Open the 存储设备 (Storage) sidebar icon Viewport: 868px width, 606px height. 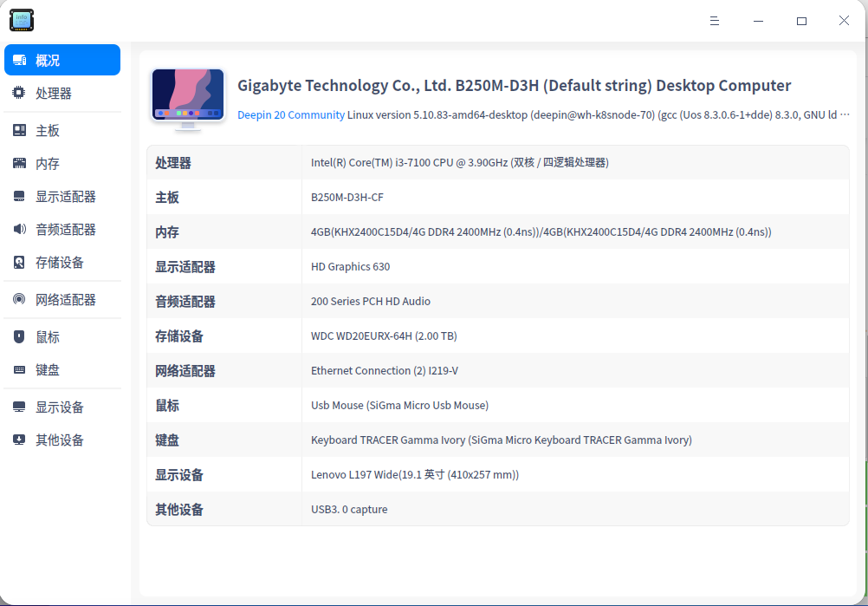click(x=18, y=263)
